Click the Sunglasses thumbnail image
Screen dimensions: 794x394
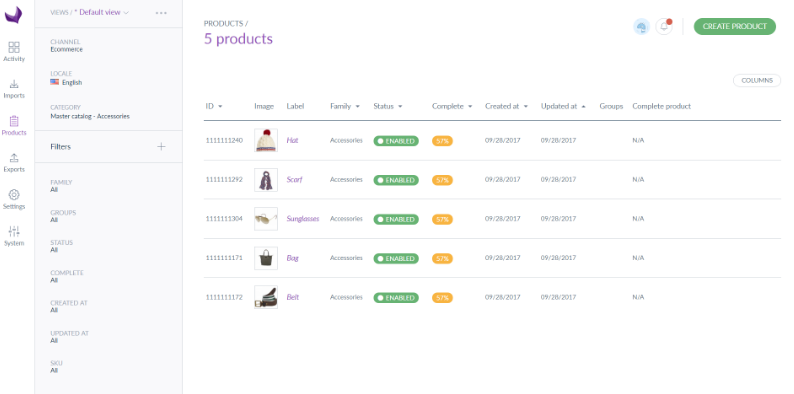[x=266, y=219]
